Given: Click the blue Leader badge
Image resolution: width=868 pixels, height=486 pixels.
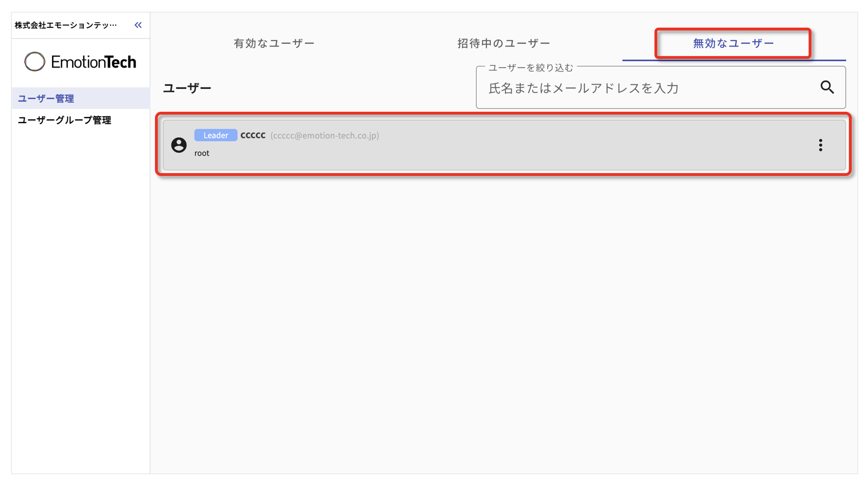Looking at the screenshot, I should [216, 135].
